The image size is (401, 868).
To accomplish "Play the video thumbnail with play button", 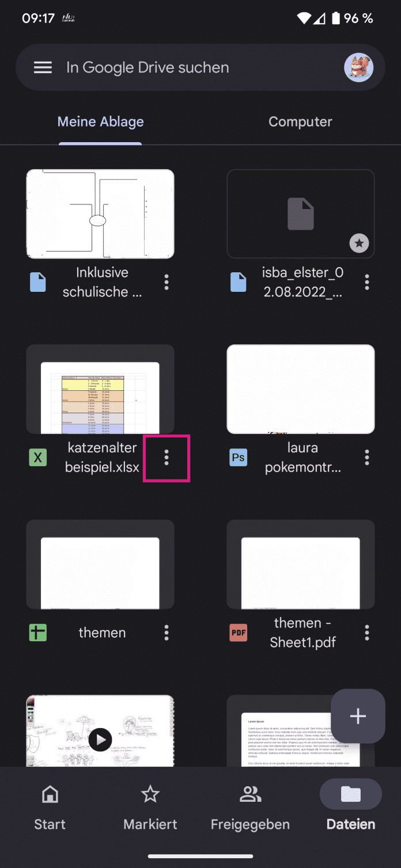I will (x=100, y=738).
